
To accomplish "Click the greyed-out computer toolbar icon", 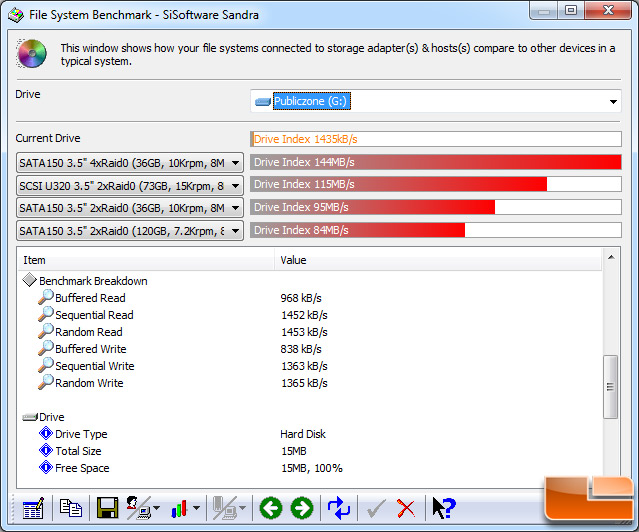I will (225, 508).
